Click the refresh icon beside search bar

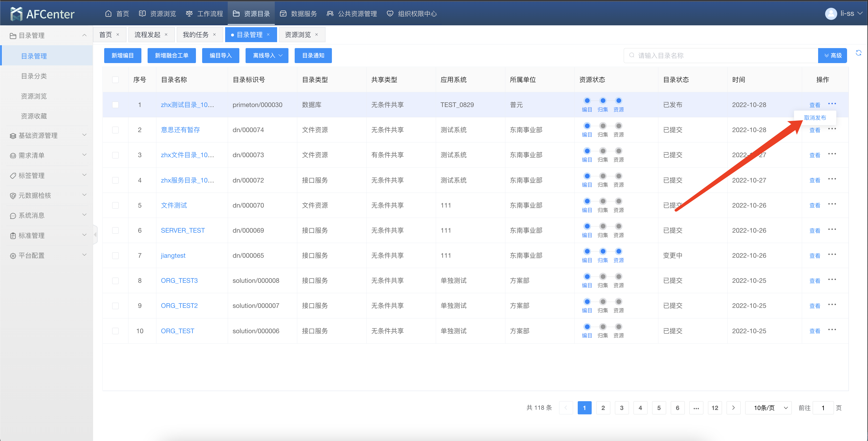[x=858, y=53]
